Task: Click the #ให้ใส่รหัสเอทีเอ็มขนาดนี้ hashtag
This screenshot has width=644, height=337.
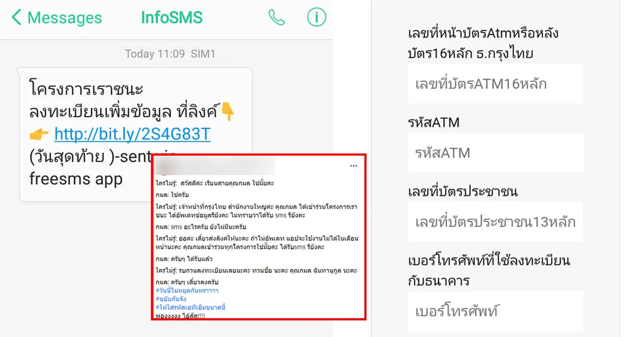Action: [191, 307]
